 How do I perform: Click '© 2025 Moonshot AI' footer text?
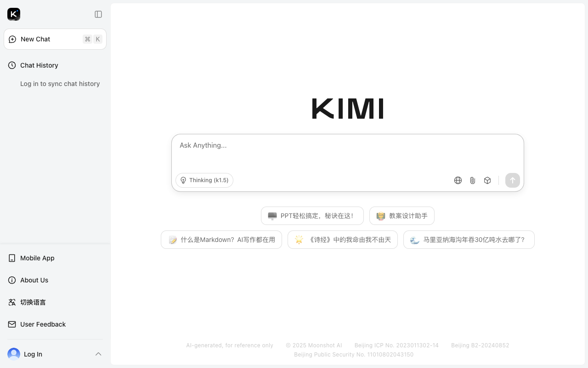(x=314, y=345)
